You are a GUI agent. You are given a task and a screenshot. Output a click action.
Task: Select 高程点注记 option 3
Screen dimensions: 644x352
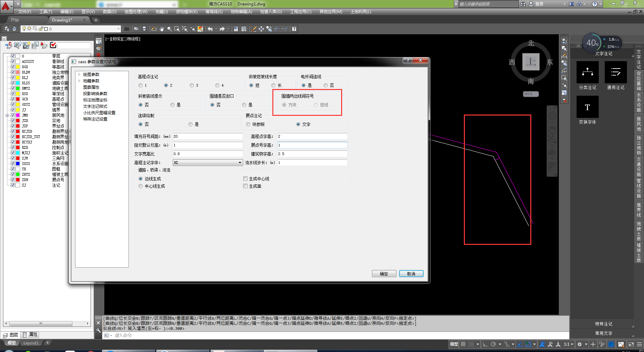click(192, 85)
